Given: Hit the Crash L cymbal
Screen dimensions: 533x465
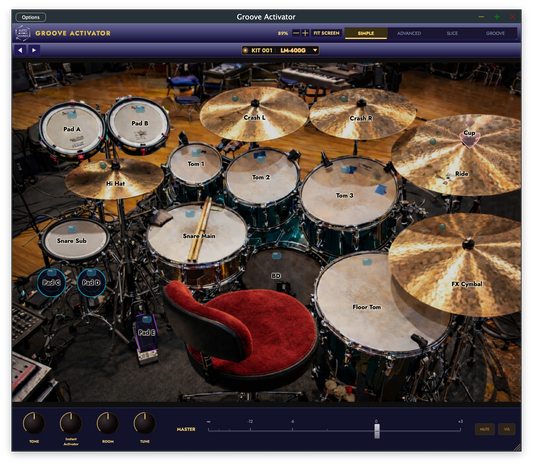Looking at the screenshot, I should pyautogui.click(x=254, y=114).
